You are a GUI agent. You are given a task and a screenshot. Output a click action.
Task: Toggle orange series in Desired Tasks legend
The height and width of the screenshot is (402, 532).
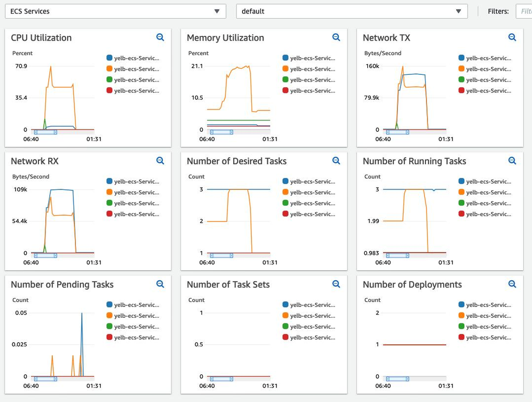coord(309,192)
